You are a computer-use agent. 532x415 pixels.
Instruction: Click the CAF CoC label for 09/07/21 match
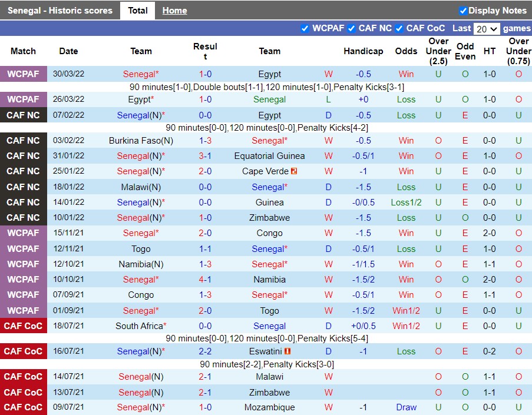coord(23,407)
